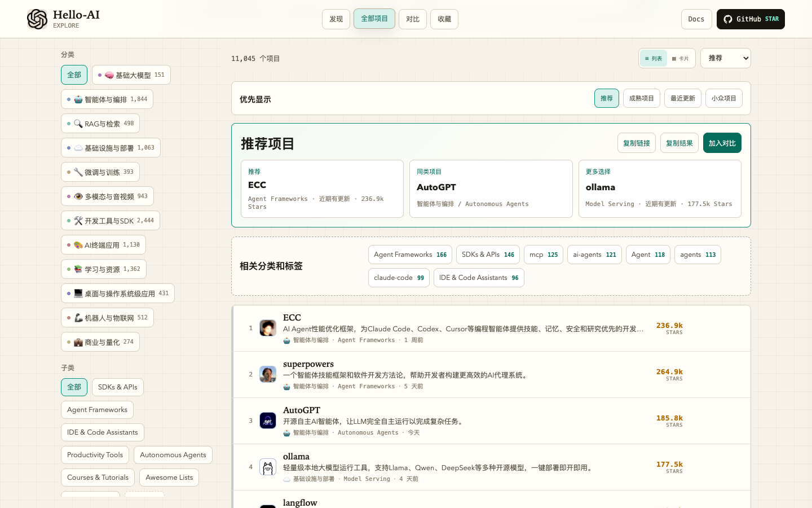Click the 复制链接 button

637,143
